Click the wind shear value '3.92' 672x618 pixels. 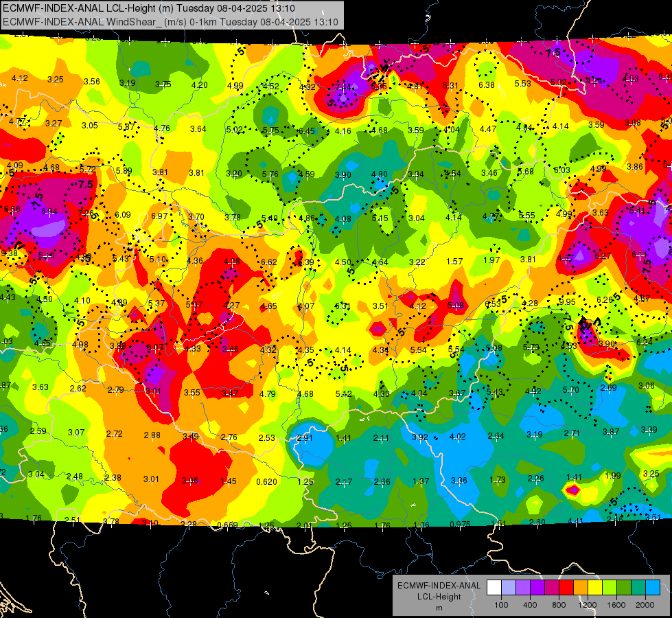pos(419,437)
